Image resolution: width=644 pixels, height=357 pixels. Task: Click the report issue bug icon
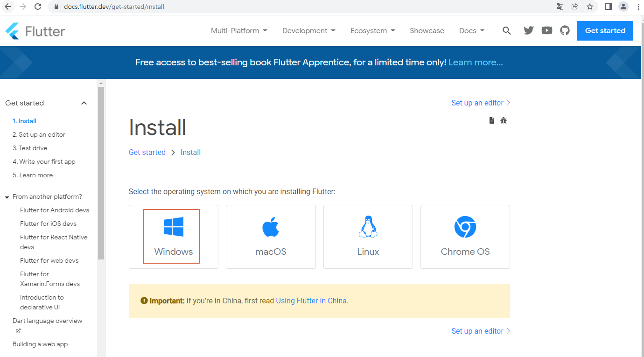[503, 120]
